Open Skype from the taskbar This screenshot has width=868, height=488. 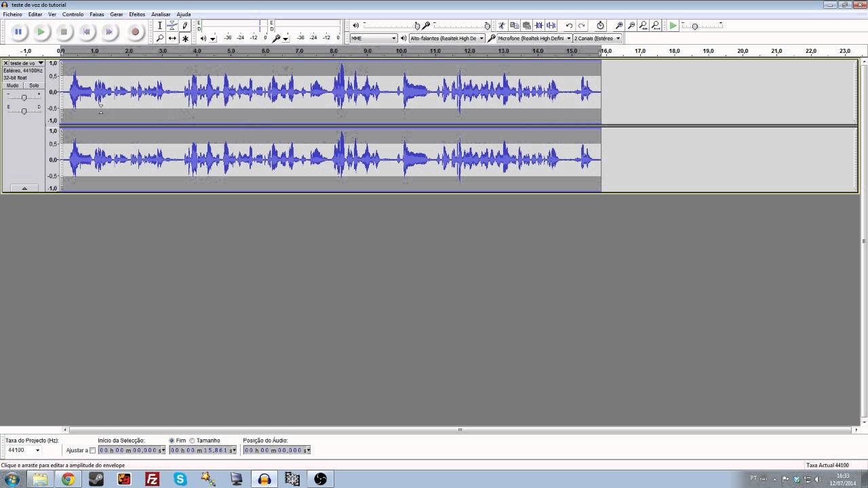pos(180,479)
